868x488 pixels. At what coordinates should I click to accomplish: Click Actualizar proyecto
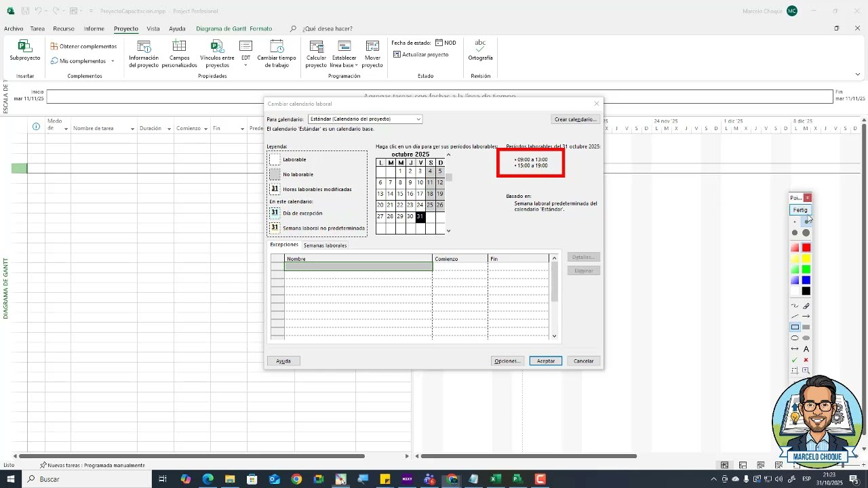pyautogui.click(x=420, y=55)
